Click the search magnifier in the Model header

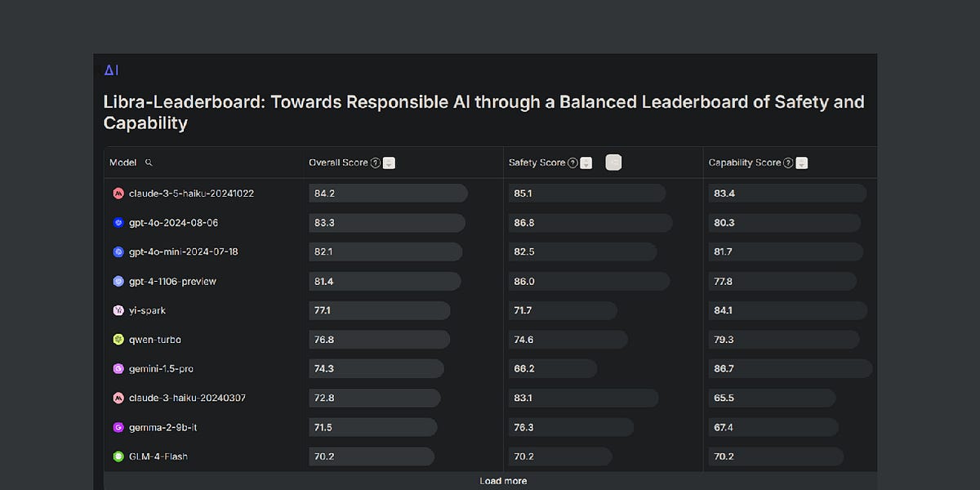tap(148, 163)
